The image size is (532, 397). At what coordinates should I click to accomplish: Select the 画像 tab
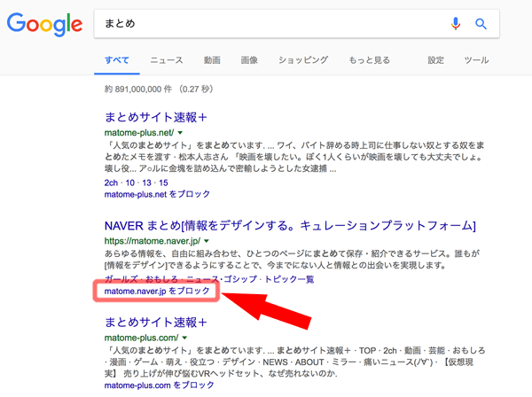[249, 60]
